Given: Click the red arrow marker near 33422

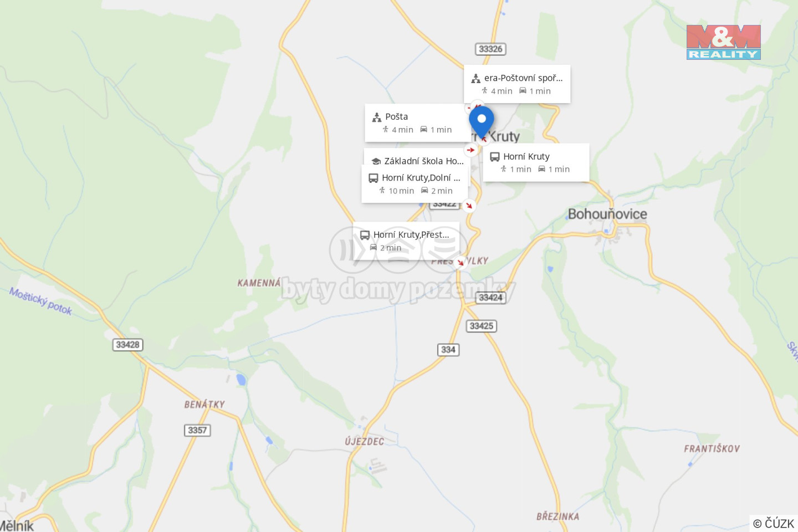Looking at the screenshot, I should [x=469, y=206].
